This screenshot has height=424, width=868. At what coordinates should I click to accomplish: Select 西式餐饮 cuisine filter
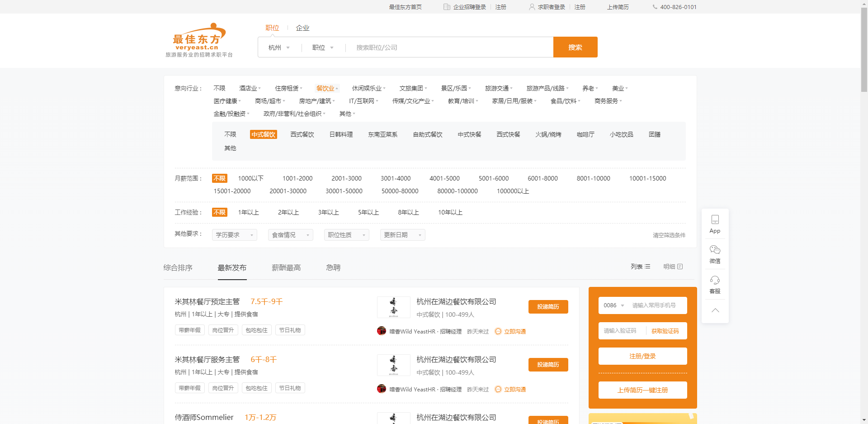click(x=302, y=134)
